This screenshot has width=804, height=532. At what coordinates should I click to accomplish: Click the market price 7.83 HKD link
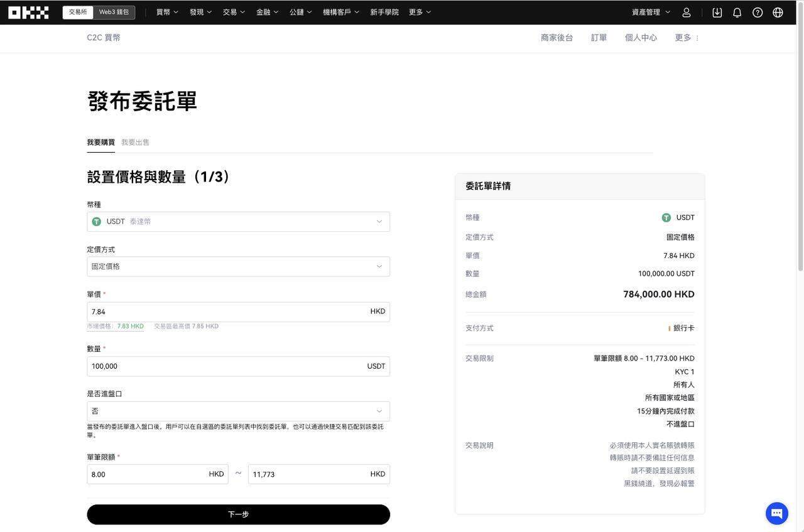pyautogui.click(x=130, y=325)
